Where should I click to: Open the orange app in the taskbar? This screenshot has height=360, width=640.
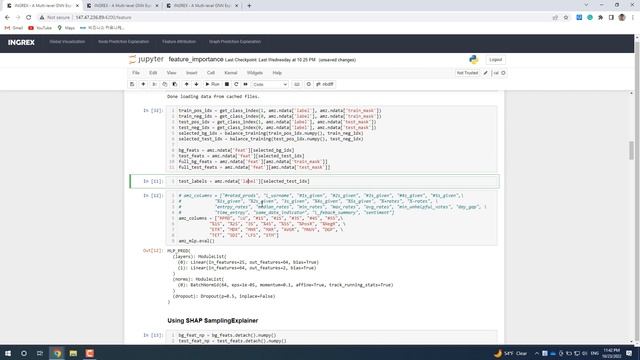pyautogui.click(x=90, y=353)
